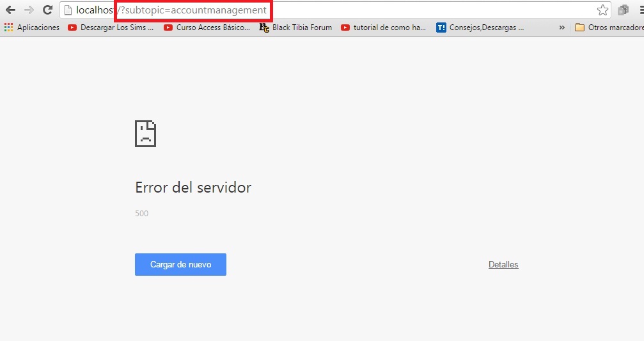
Task: Select the Error del servidor heading
Action: point(193,187)
